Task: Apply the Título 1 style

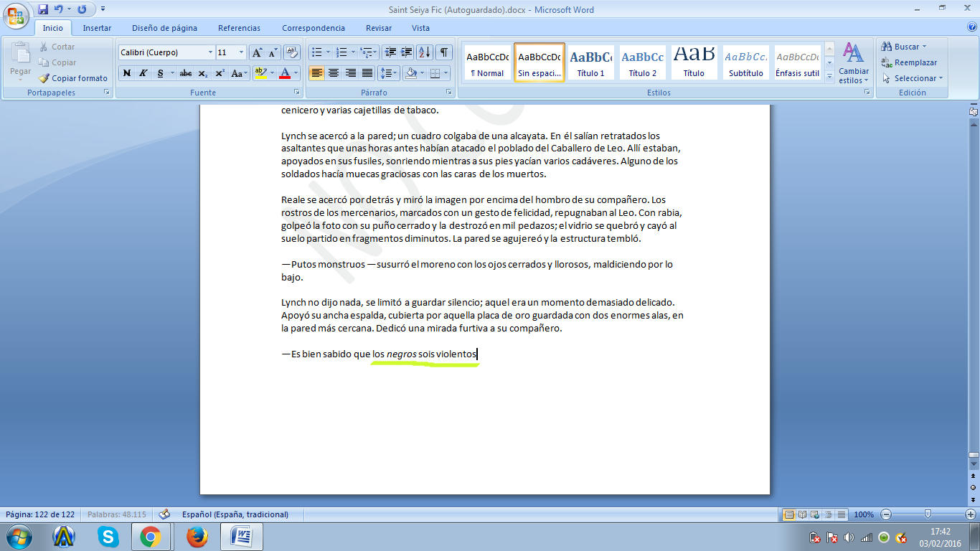Action: click(591, 62)
